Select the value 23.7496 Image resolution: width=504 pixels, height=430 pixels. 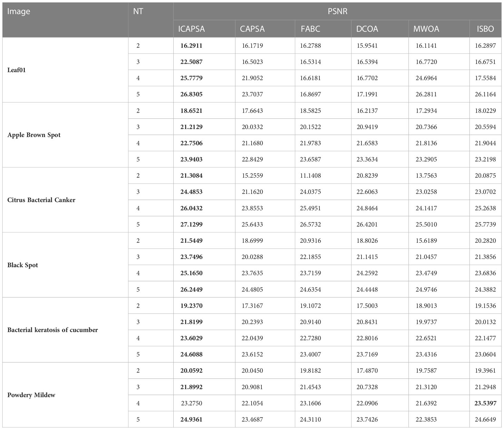point(191,257)
